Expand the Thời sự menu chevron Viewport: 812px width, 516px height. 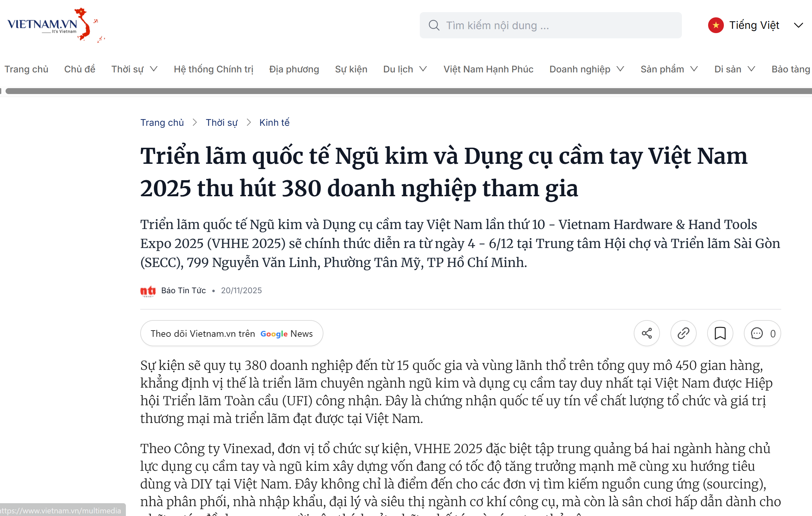(x=154, y=69)
